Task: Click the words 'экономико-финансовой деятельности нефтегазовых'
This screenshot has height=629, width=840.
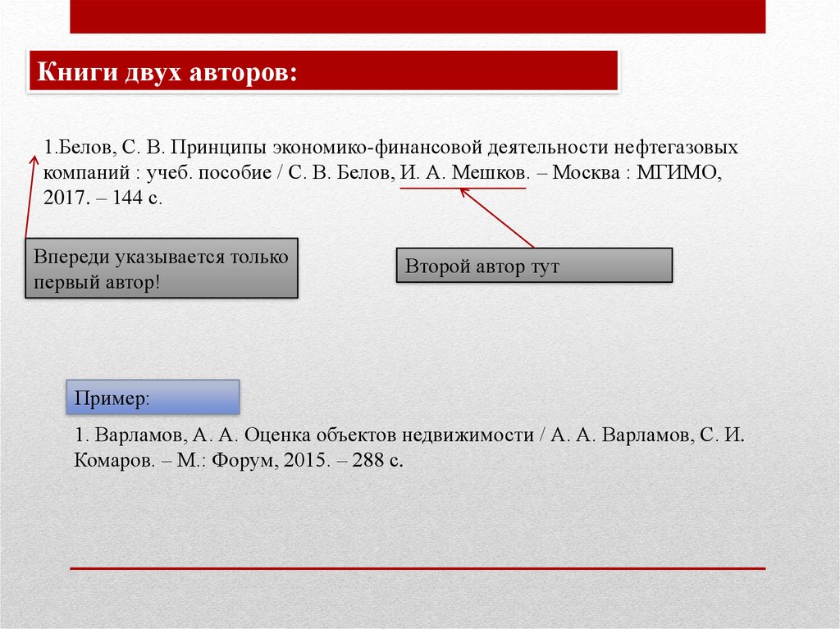Action: coord(505,147)
